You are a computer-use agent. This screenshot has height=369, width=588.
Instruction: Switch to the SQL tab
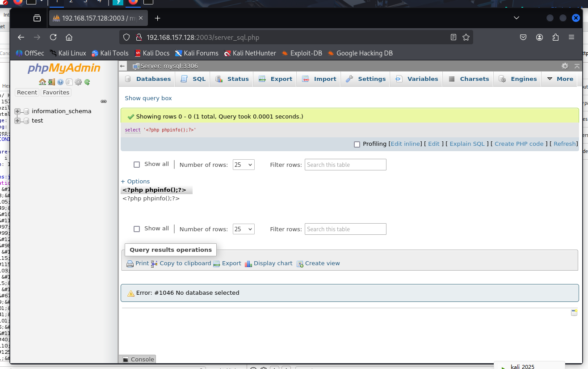click(x=193, y=79)
